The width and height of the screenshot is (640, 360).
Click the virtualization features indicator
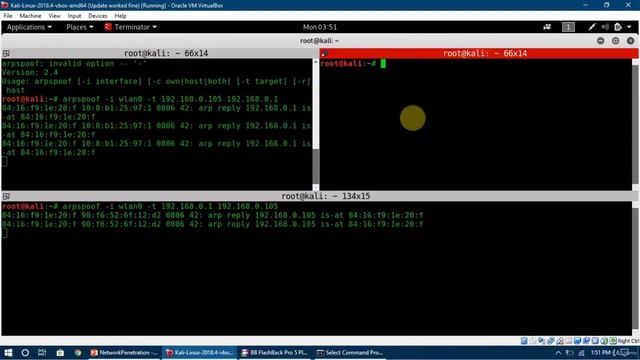[x=595, y=340]
